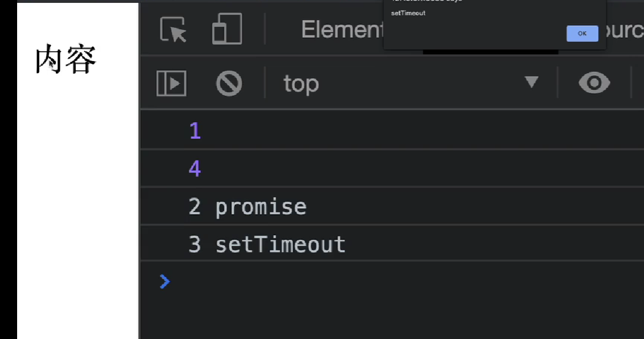Screen dimensions: 644x339
Task: Select the setTimeout message in alert dialog
Action: tap(408, 13)
